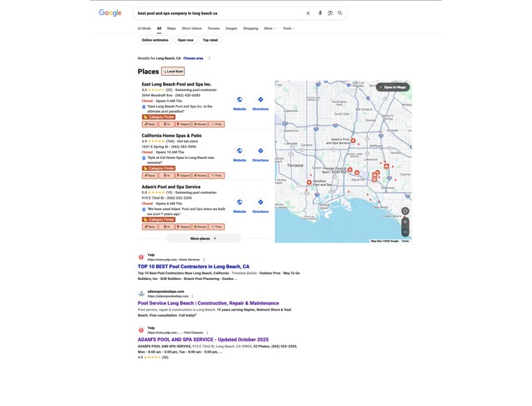
Task: Open Category Finder for California Home Spas
Action: point(159,168)
